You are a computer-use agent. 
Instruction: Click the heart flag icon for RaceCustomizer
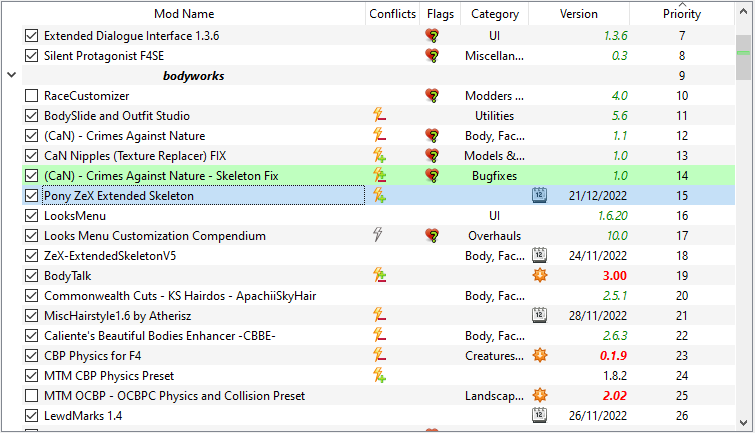pyautogui.click(x=432, y=96)
